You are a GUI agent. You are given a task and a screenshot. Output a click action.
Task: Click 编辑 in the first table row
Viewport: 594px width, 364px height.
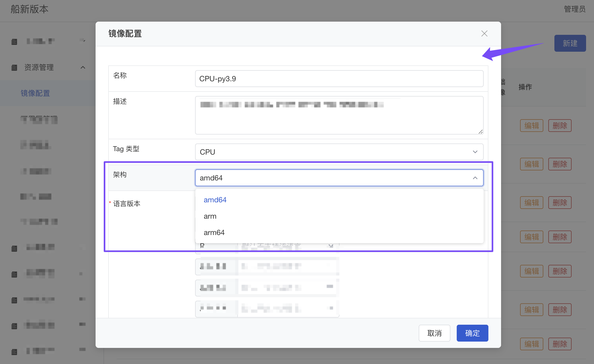click(x=531, y=126)
